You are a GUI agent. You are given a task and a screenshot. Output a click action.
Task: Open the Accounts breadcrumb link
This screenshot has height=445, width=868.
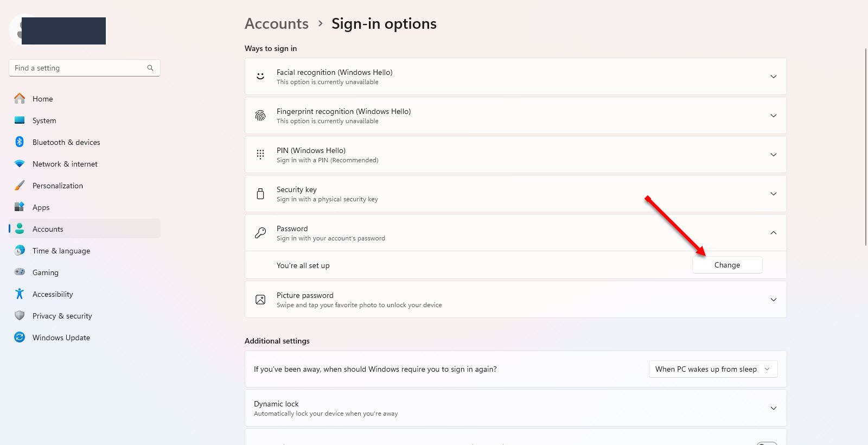tap(277, 23)
